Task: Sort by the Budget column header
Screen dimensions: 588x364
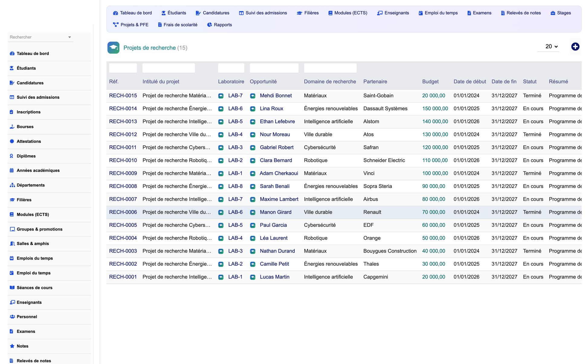Action: [430, 82]
